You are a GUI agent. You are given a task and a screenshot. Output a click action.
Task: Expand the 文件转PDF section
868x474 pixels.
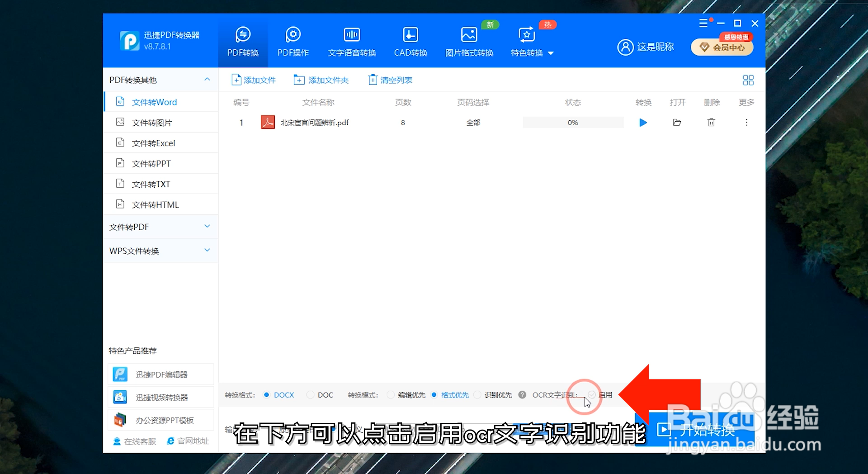(207, 226)
